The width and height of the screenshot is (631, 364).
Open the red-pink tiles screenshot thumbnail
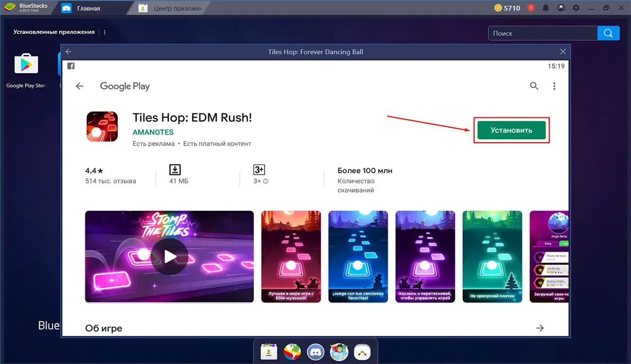point(291,256)
